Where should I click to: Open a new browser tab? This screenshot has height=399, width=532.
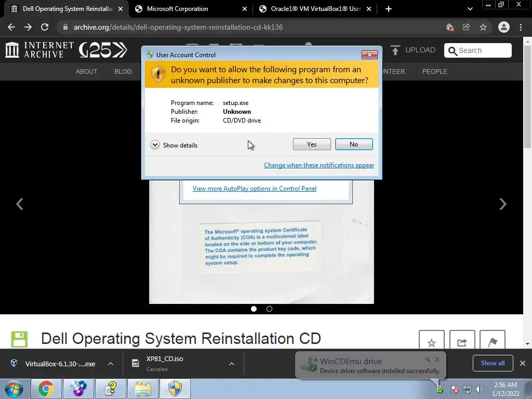pos(389,9)
